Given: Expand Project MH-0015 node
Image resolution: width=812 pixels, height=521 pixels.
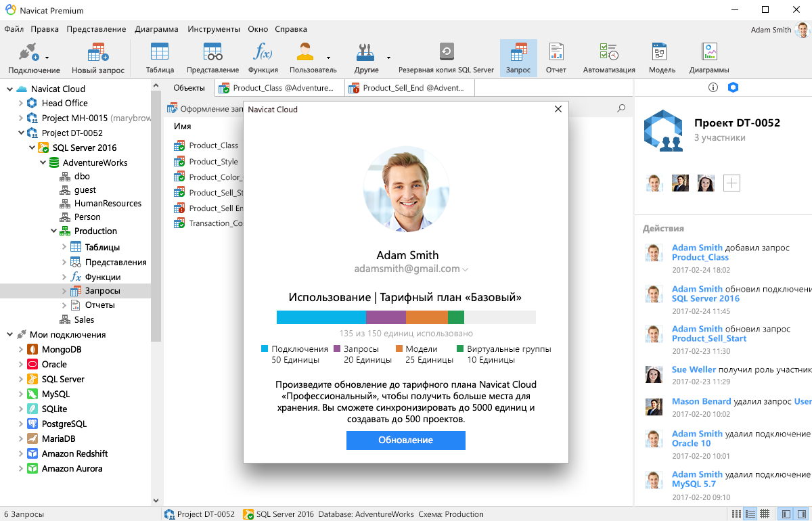Looking at the screenshot, I should coord(20,118).
